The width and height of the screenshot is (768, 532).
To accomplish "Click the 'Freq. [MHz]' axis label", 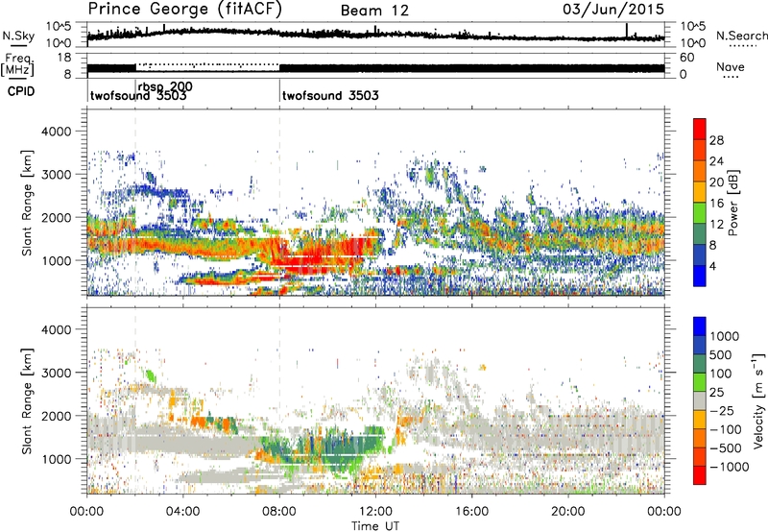I will pos(17,65).
